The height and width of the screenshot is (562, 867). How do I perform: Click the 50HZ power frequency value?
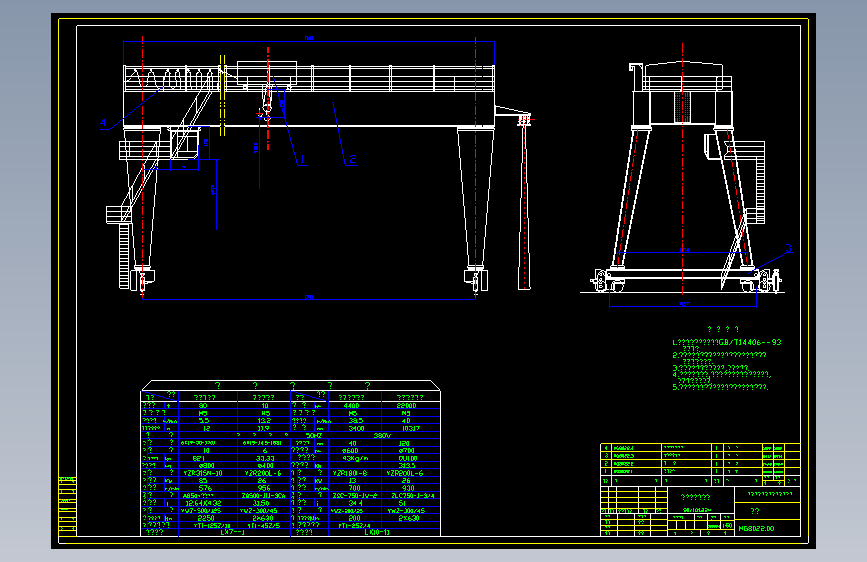[x=314, y=435]
